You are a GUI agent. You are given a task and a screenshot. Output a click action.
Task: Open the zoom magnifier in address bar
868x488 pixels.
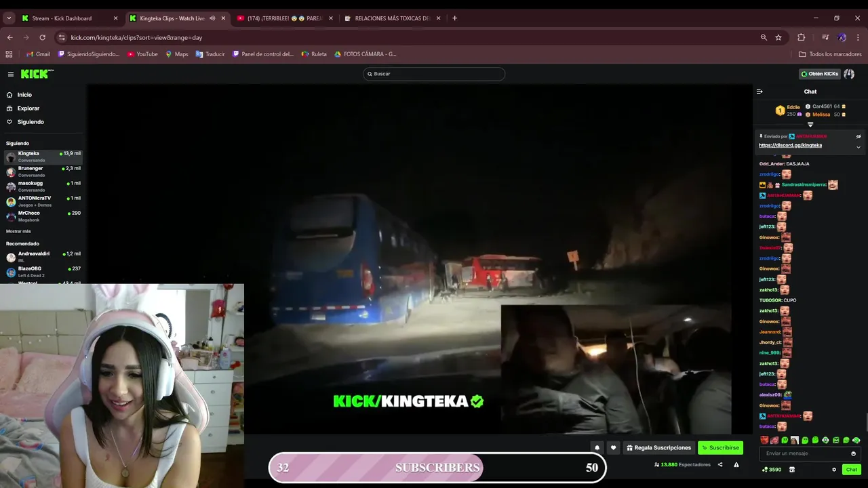coord(764,37)
